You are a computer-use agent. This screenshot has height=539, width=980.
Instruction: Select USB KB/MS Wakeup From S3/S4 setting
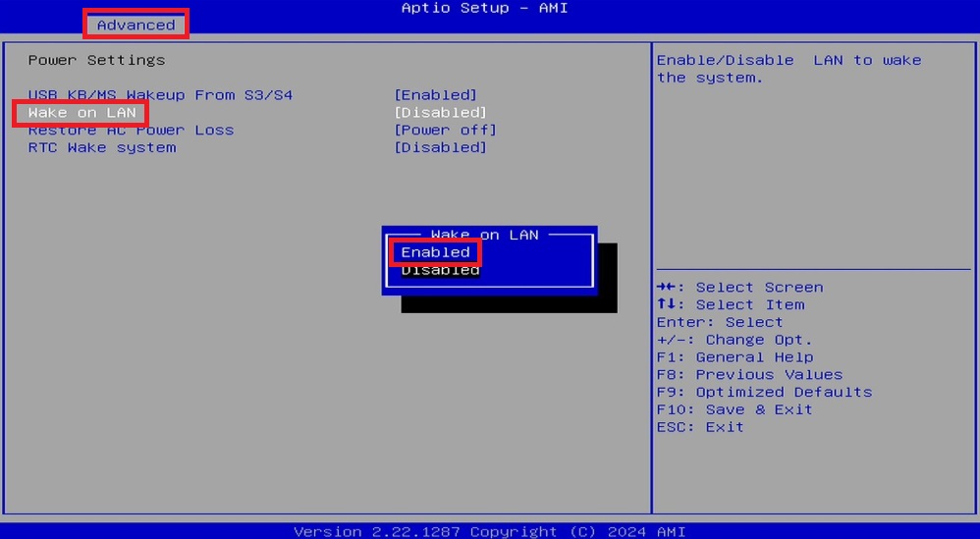coord(160,95)
